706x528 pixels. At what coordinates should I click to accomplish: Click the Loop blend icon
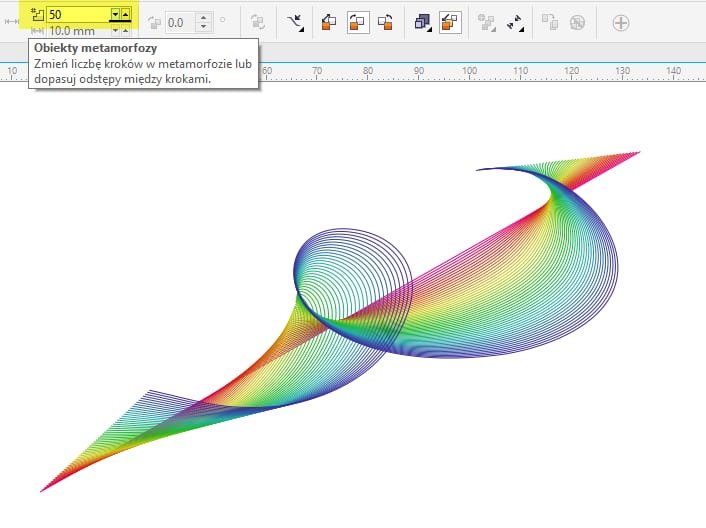tap(257, 21)
